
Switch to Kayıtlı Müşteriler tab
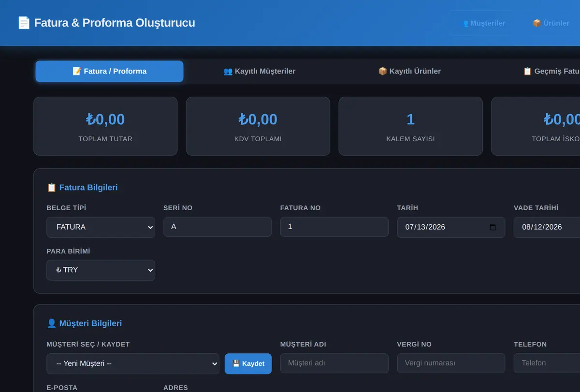coord(259,71)
